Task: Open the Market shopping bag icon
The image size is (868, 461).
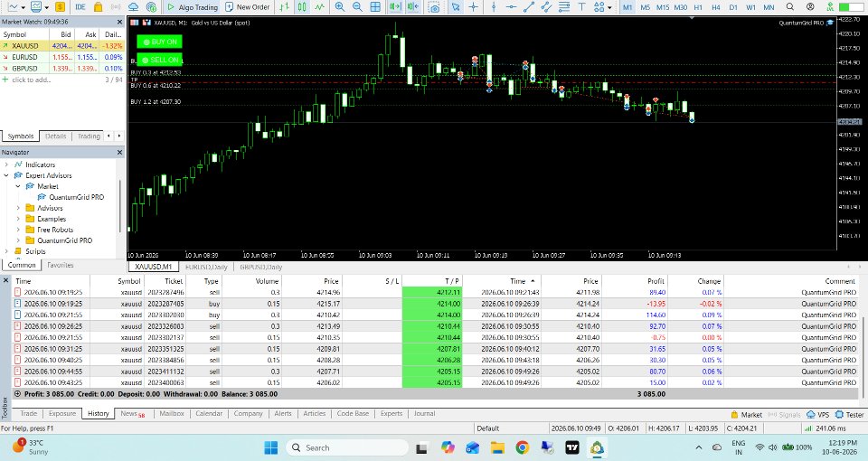Action: 98,7
